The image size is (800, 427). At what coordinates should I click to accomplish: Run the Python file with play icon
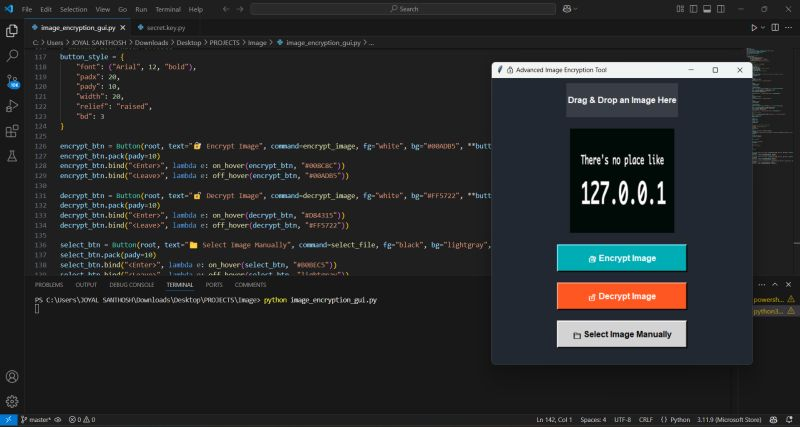754,28
